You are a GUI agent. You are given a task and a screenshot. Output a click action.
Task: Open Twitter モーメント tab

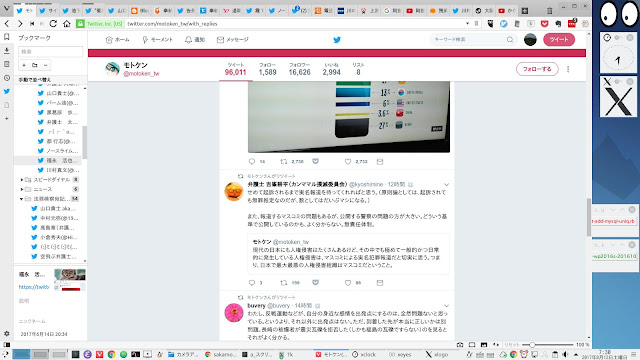[157, 40]
